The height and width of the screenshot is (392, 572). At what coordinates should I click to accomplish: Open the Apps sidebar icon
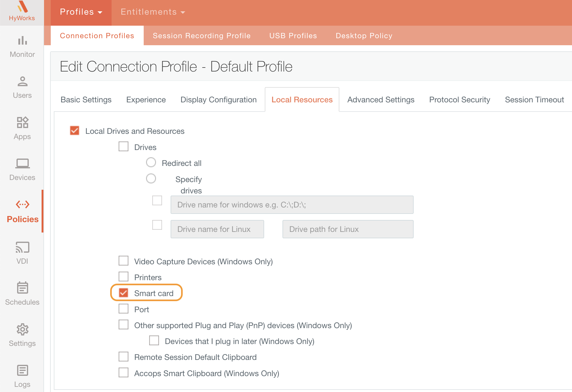pos(22,123)
